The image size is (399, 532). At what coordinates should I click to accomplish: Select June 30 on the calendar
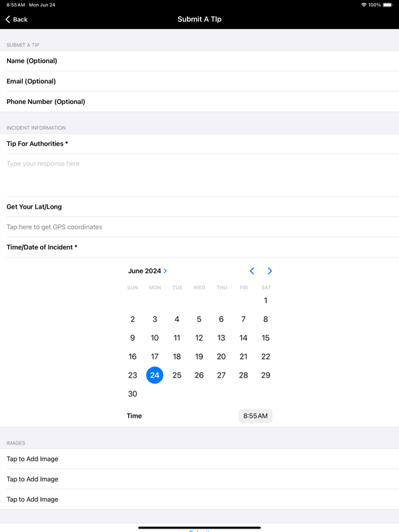point(132,394)
